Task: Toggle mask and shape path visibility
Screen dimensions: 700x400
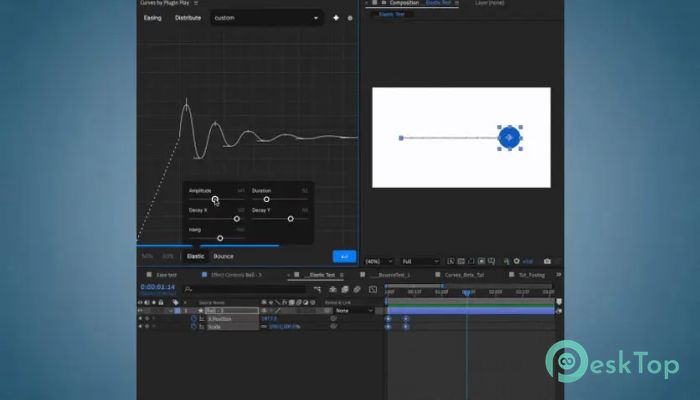Action: [481, 261]
